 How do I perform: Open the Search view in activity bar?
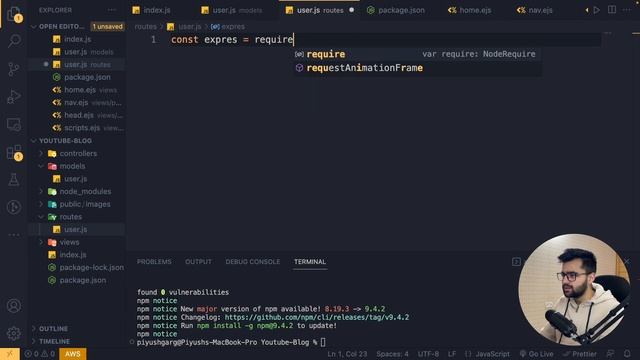click(14, 41)
